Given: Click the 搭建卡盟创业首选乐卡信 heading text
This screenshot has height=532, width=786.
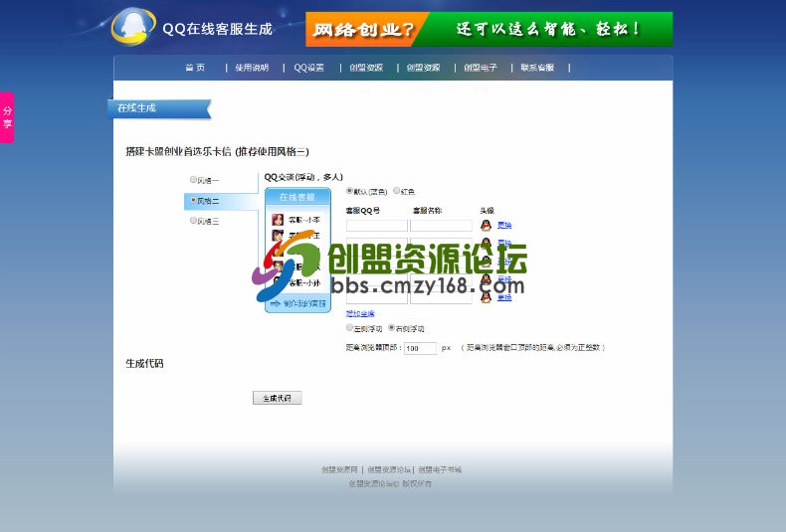Looking at the screenshot, I should (178, 151).
